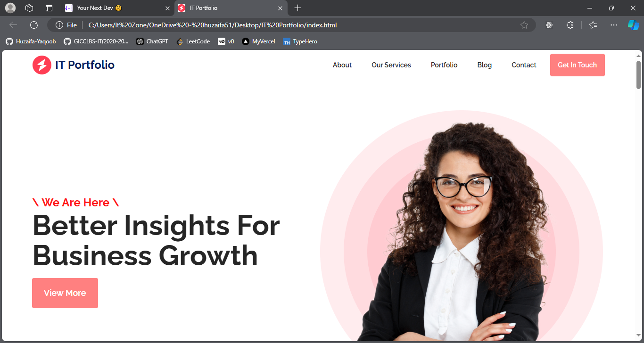Click the View More button
The height and width of the screenshot is (343, 644).
(65, 293)
